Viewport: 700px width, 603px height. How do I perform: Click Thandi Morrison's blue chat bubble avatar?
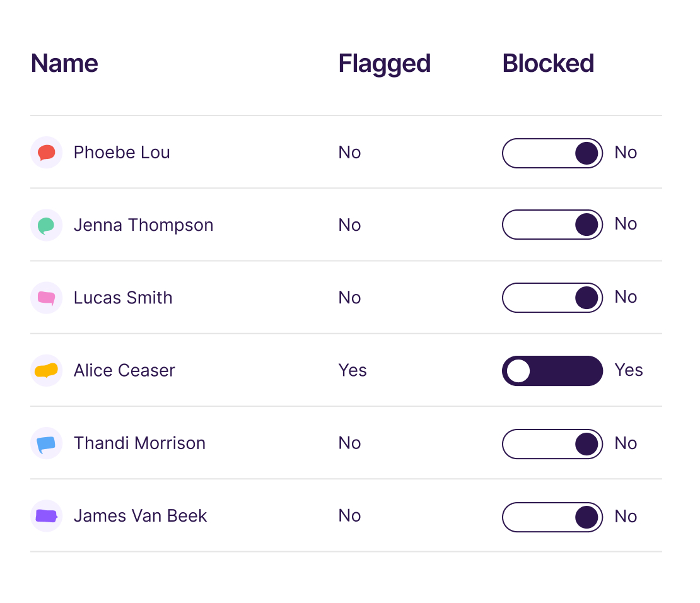tap(47, 443)
